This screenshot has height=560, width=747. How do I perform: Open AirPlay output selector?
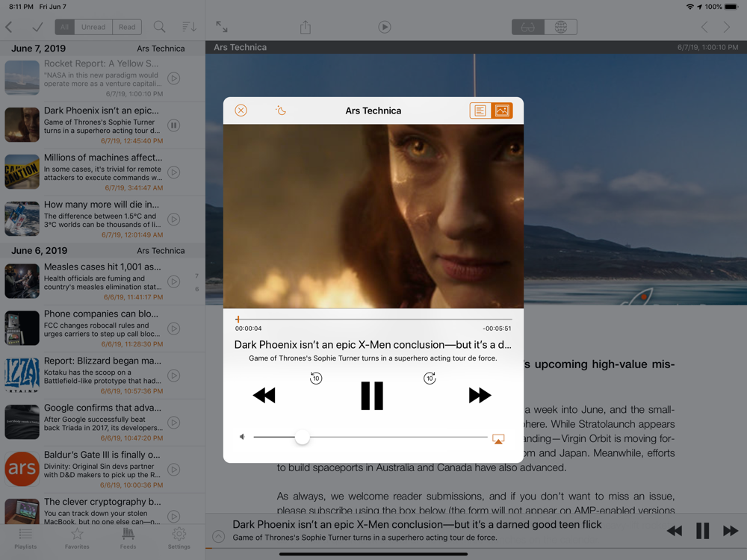point(498,438)
